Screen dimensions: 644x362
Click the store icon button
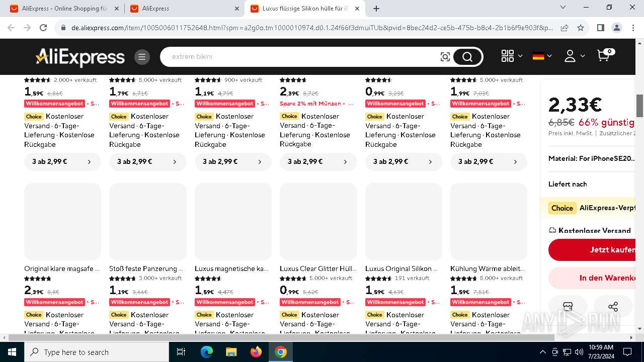(x=568, y=307)
